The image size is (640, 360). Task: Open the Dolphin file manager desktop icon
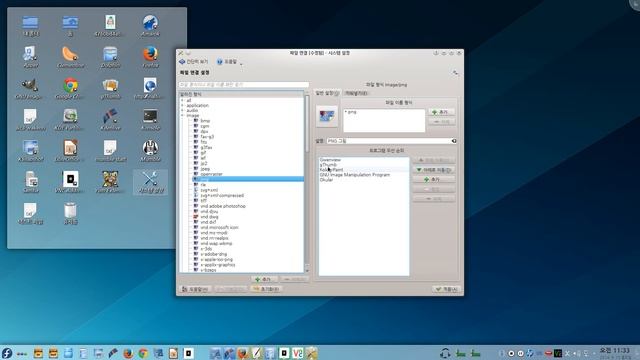point(110,57)
